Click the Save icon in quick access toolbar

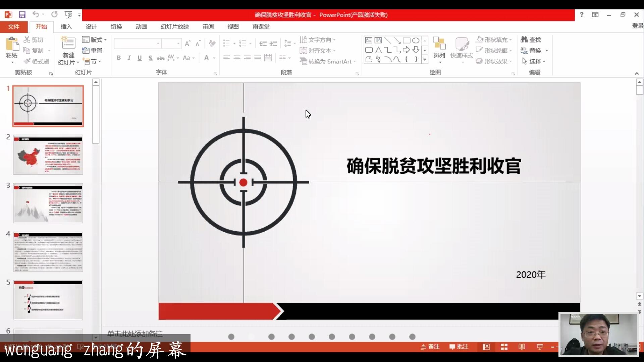tap(22, 14)
